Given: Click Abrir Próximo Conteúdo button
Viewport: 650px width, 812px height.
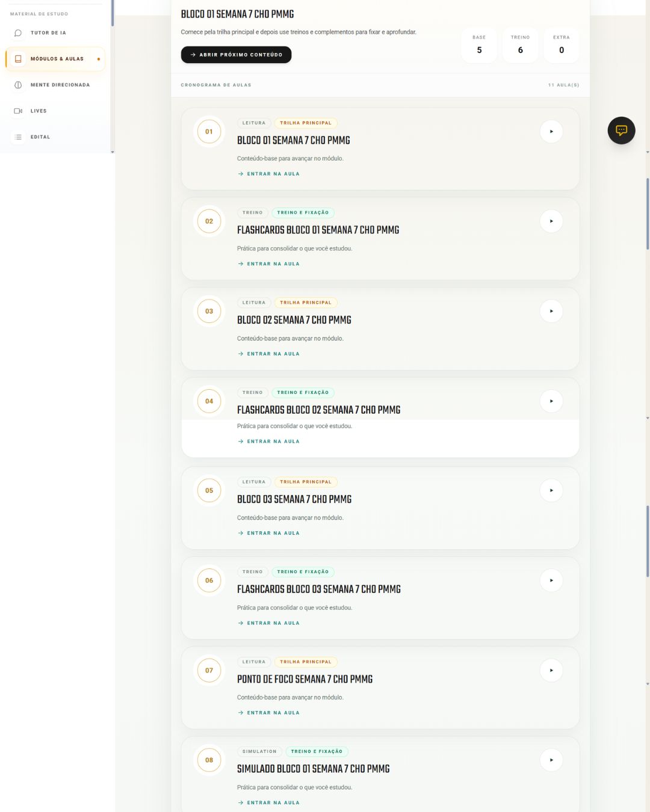Looking at the screenshot, I should 236,55.
